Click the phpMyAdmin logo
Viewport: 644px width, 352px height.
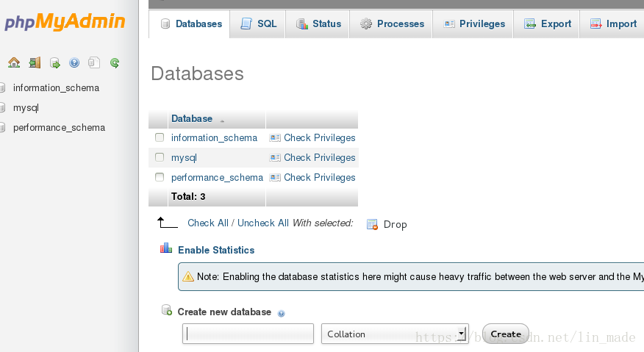click(x=65, y=21)
